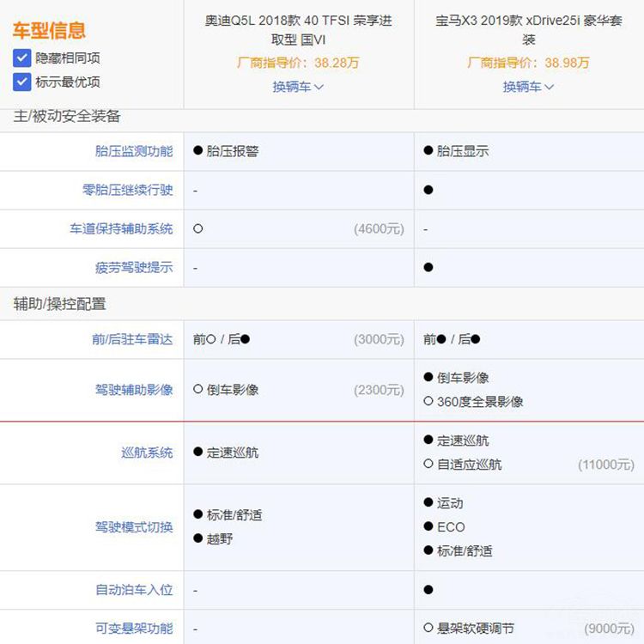Image resolution: width=644 pixels, height=644 pixels.
Task: Click the 自适应巡航 optional circle icon
Action: click(428, 465)
